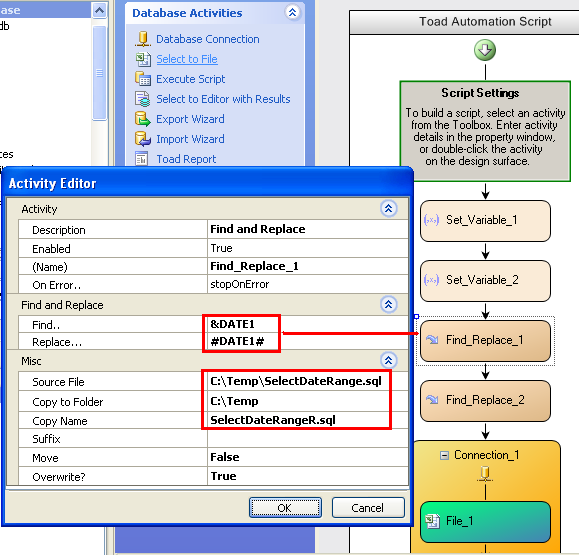Viewport: 579px width, 555px height.
Task: Edit the Find value &DATE1
Action: (x=308, y=324)
